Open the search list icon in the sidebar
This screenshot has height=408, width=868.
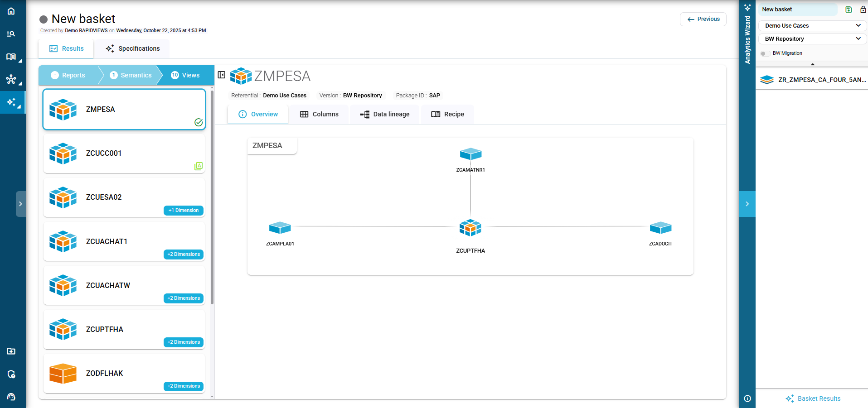(x=11, y=34)
